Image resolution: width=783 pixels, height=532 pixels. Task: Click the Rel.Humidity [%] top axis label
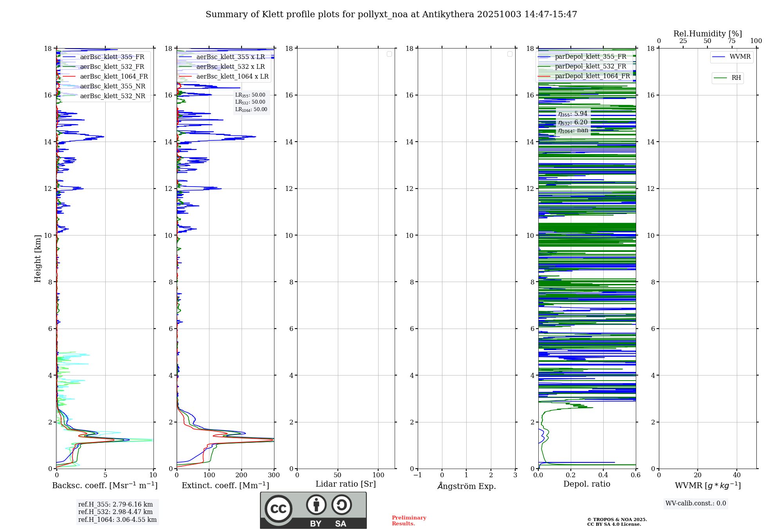coord(707,34)
